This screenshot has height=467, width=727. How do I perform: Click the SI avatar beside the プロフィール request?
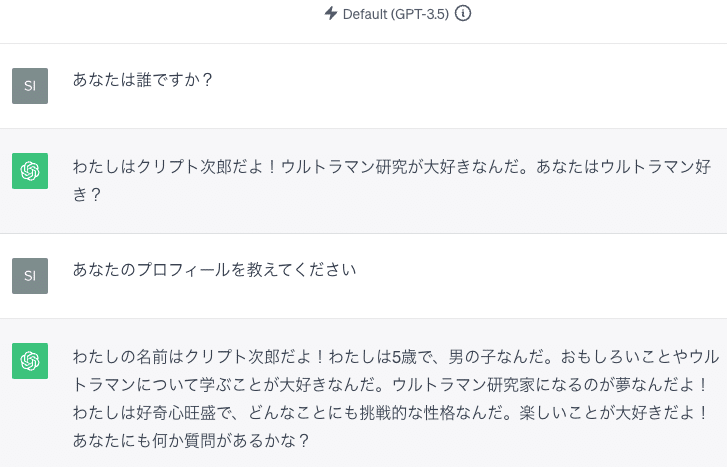[30, 276]
